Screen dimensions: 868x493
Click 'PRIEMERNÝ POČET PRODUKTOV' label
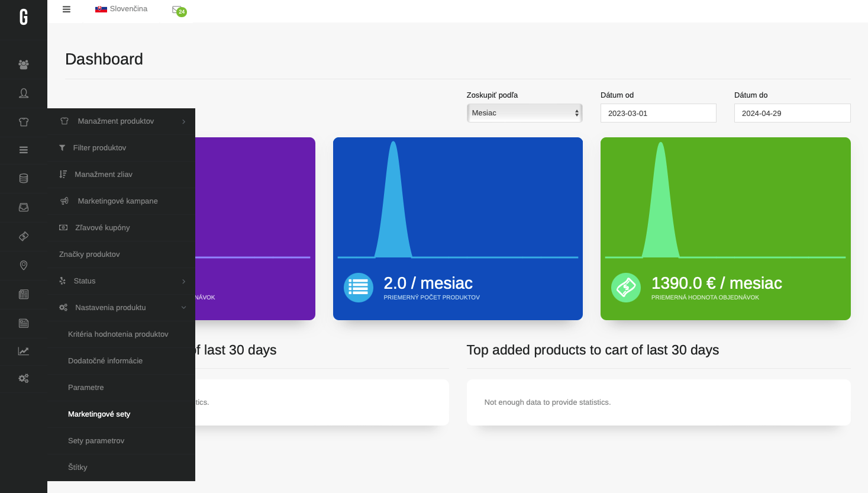pyautogui.click(x=431, y=298)
